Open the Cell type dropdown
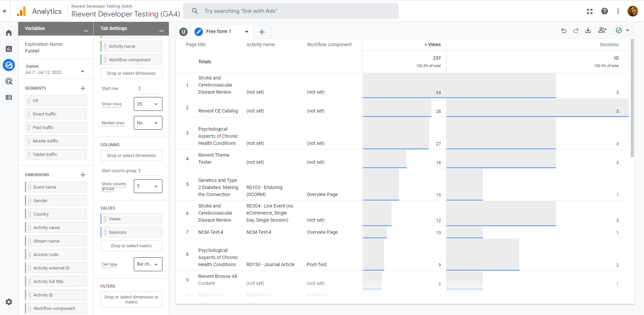Screen dimensions: 644x315 (148, 264)
